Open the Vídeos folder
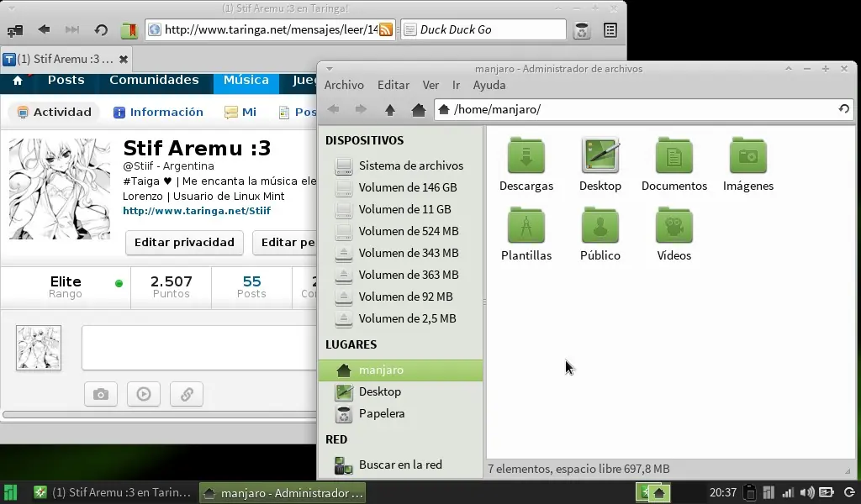The image size is (861, 504). click(673, 234)
